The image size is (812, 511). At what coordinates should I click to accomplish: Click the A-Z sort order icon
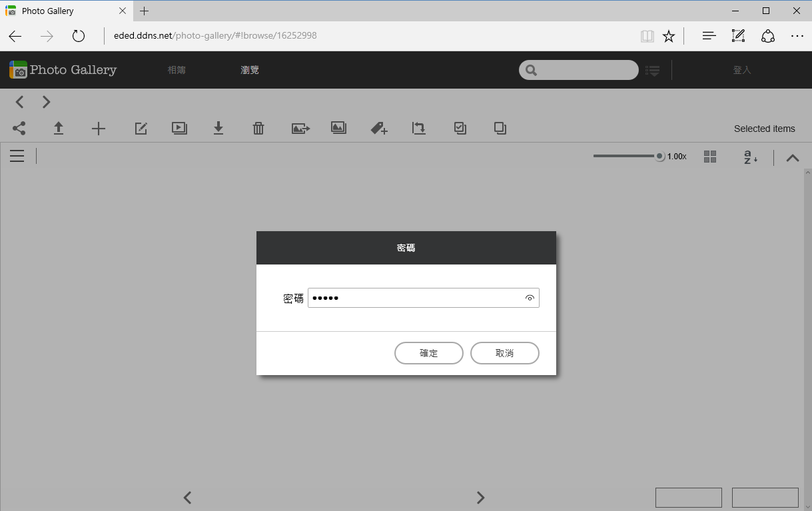pos(751,157)
